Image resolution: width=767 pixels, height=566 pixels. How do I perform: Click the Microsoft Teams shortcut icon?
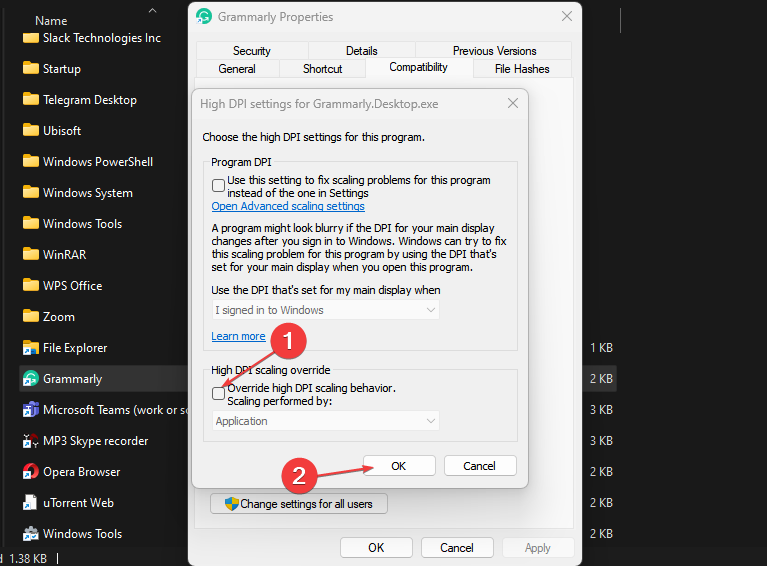point(30,410)
